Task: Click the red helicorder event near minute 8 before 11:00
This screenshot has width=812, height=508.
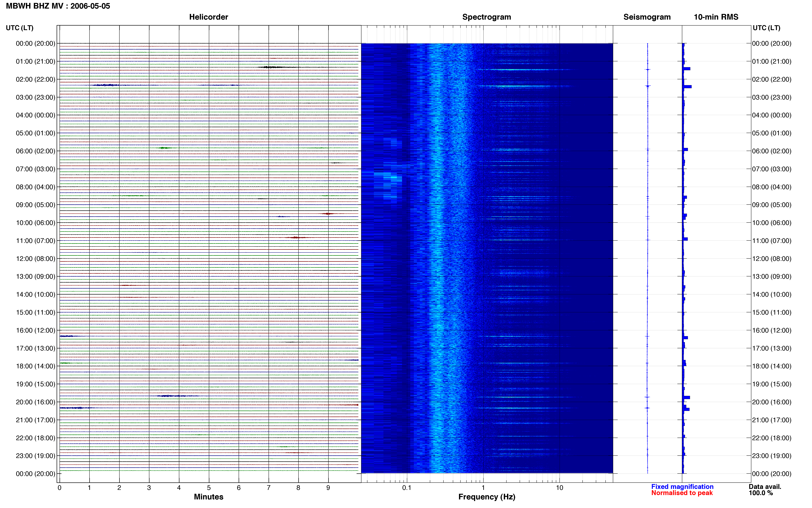Action: click(296, 238)
